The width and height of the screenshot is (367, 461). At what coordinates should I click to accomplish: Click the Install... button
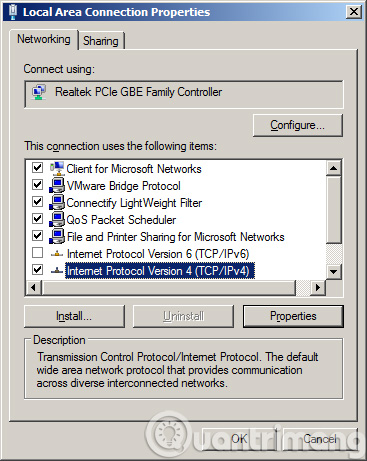[74, 316]
